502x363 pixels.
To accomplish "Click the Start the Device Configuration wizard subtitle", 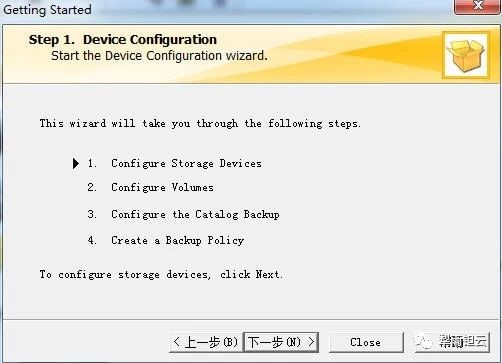I will [x=159, y=56].
